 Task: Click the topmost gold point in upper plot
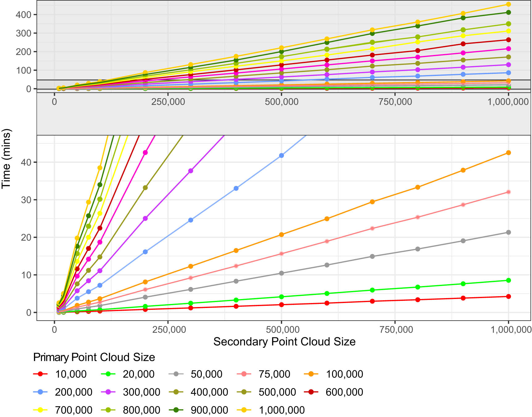pyautogui.click(x=509, y=4)
